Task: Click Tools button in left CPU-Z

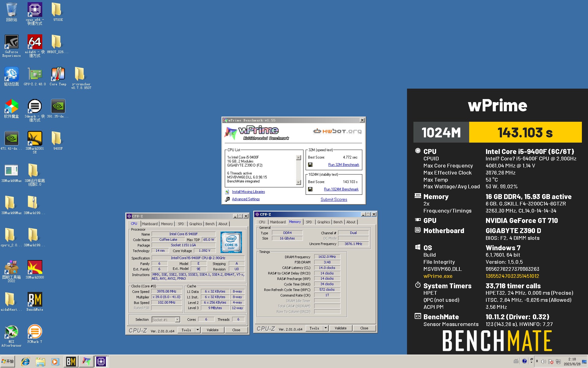Action: point(186,330)
